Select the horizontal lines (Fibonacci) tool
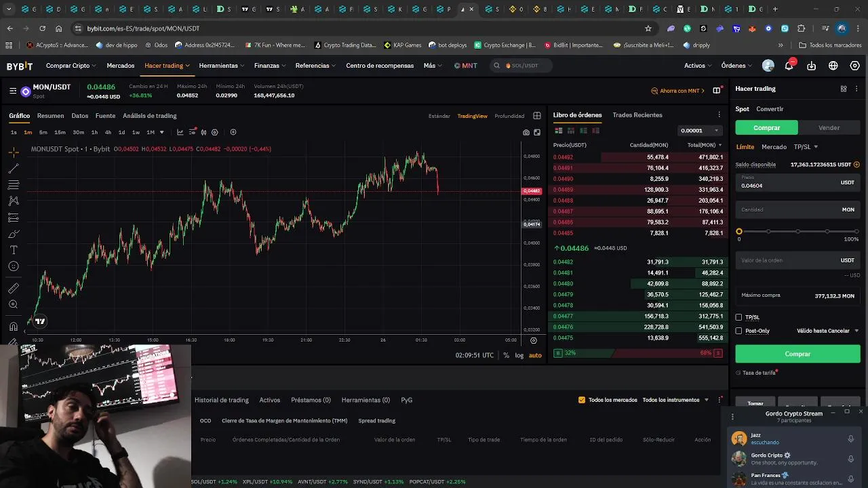The image size is (868, 488). (x=14, y=185)
